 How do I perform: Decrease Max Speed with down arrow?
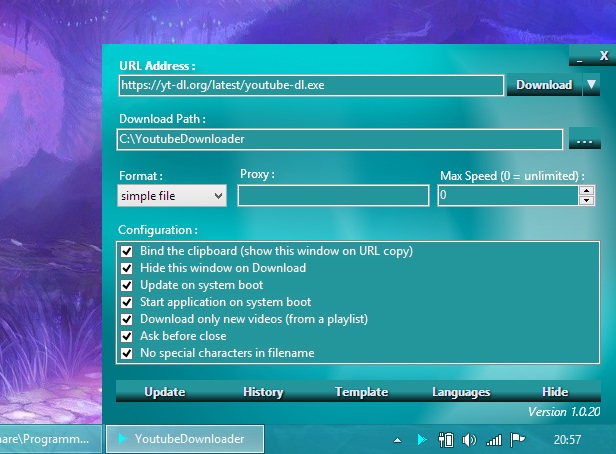pyautogui.click(x=587, y=200)
